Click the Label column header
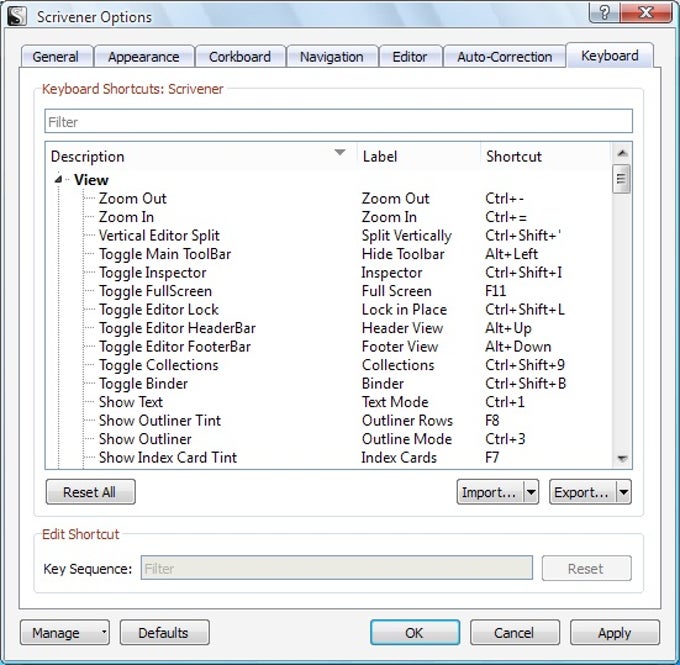 coord(418,156)
